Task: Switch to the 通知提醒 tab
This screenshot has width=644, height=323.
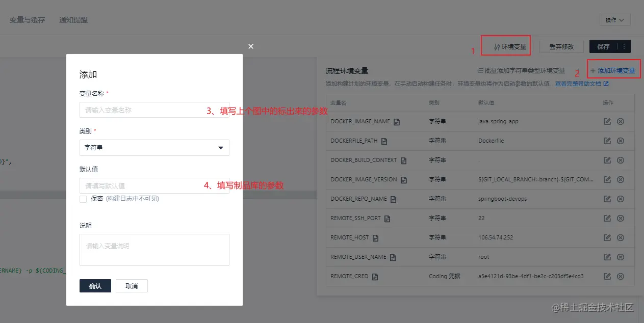Action: coord(73,20)
